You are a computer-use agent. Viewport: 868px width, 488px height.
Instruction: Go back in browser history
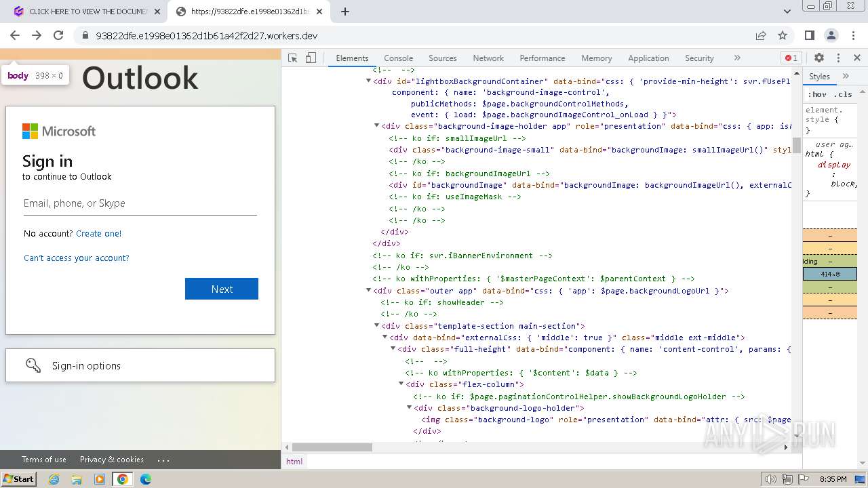[15, 35]
